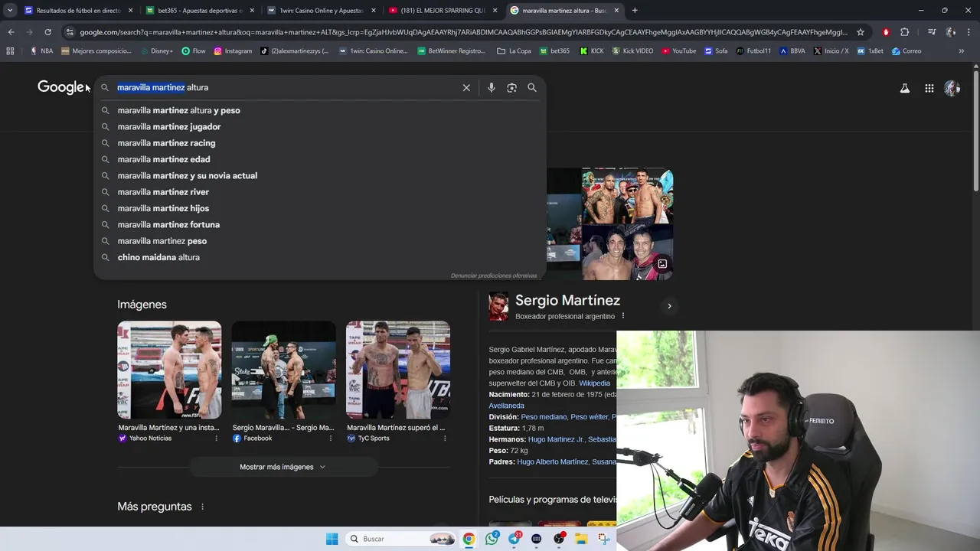The image size is (980, 551).
Task: Open the Chrome extensions puzzle icon
Action: click(904, 32)
